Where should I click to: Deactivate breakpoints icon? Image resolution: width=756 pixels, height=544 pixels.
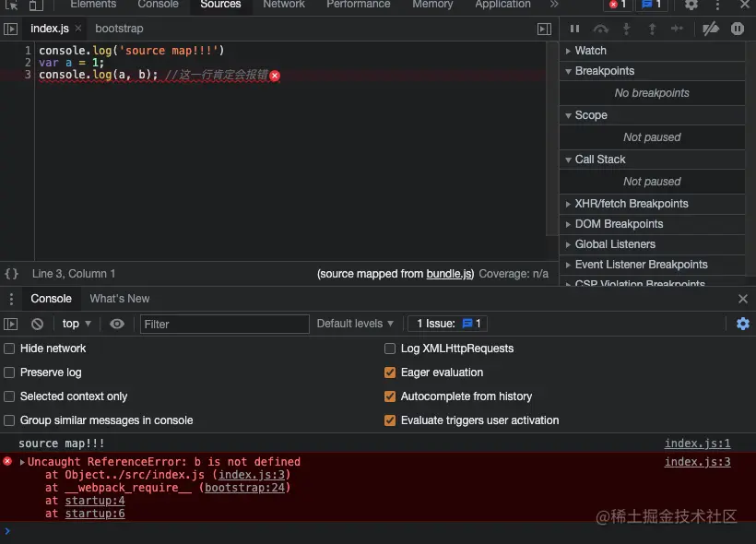pyautogui.click(x=711, y=29)
